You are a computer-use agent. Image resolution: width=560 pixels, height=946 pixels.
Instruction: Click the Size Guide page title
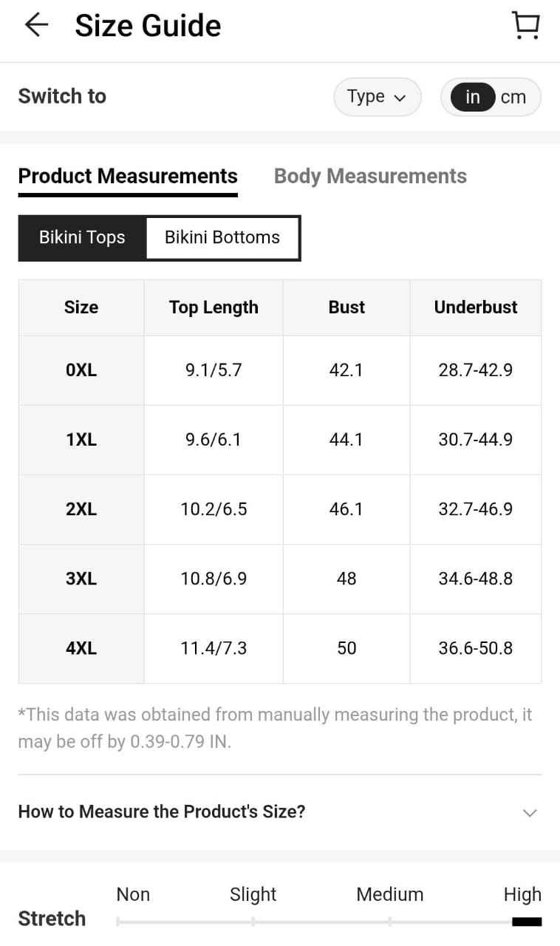pyautogui.click(x=148, y=26)
